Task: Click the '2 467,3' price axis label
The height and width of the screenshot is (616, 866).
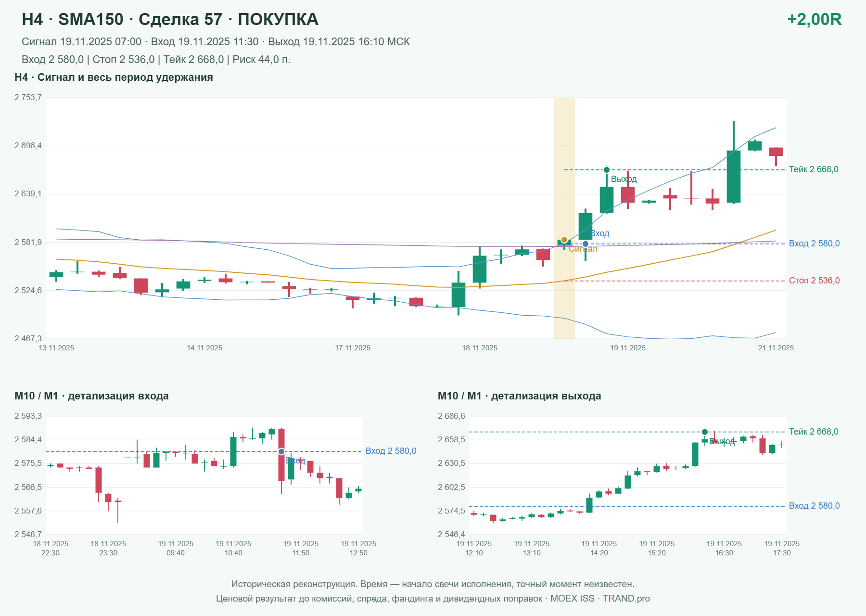Action: click(28, 339)
